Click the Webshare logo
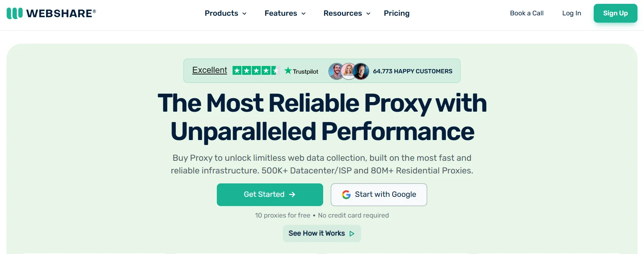Image resolution: width=644 pixels, height=254 pixels. click(51, 13)
